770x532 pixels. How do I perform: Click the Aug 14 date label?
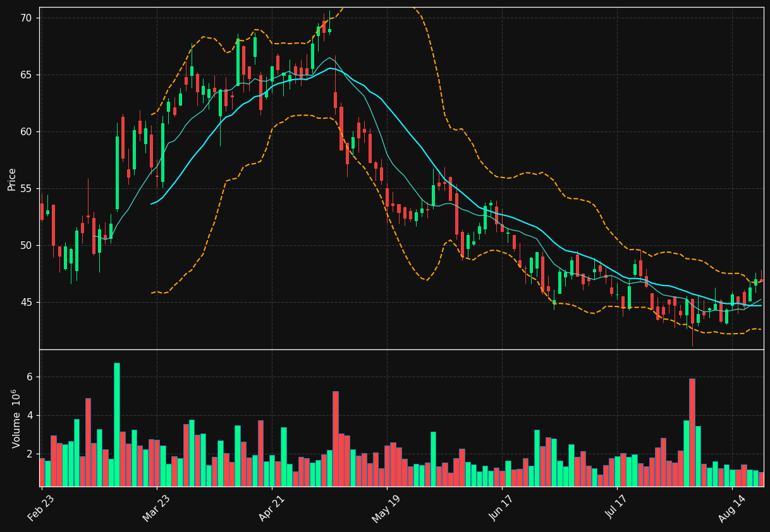(x=731, y=507)
